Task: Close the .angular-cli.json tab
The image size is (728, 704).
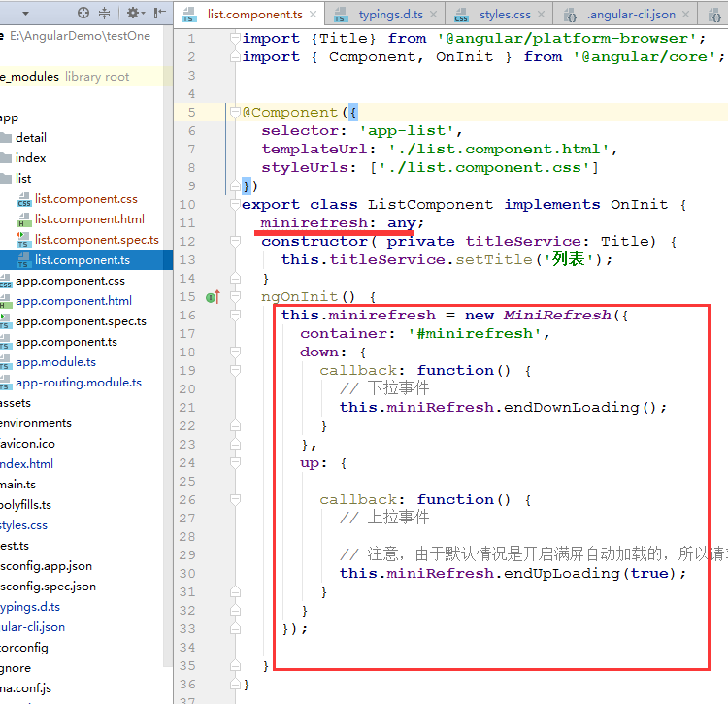Action: [685, 15]
